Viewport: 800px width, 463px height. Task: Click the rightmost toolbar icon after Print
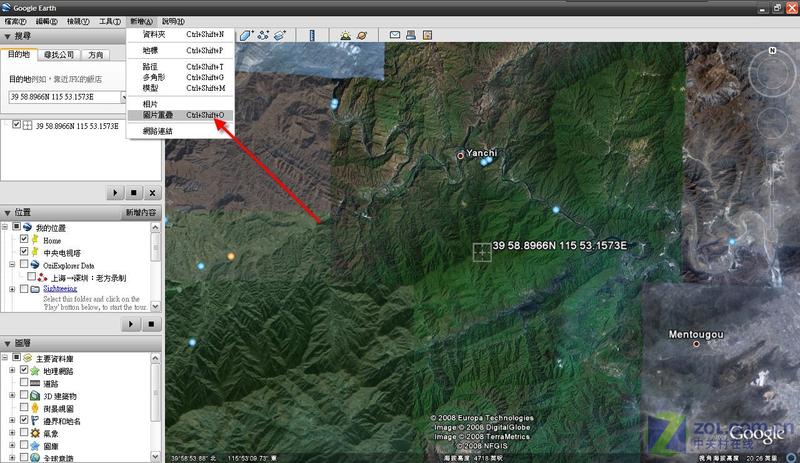[427, 35]
